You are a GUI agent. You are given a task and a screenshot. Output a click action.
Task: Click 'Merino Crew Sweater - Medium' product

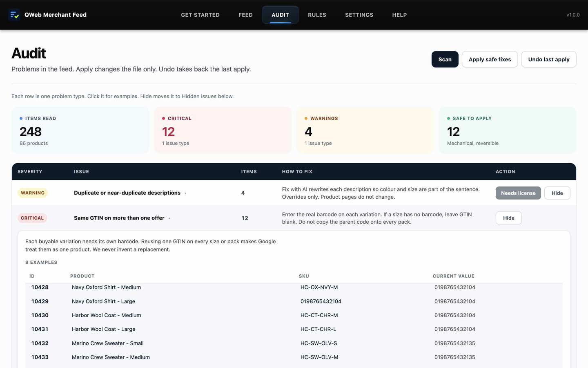[x=111, y=357]
